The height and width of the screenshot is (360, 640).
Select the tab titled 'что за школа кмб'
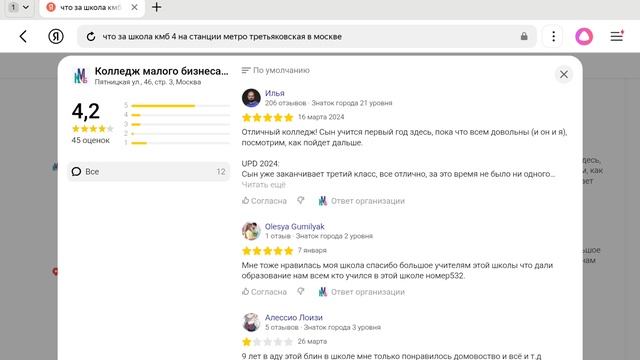coord(92,8)
